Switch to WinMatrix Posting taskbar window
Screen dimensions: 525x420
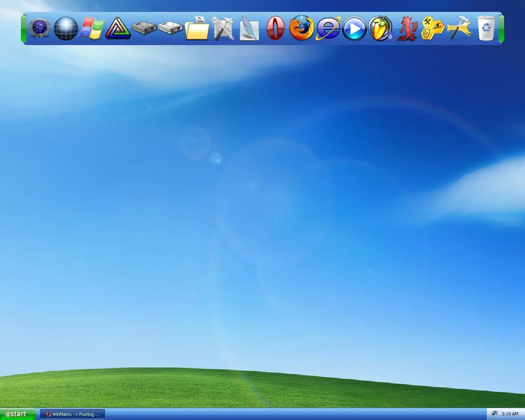point(73,414)
